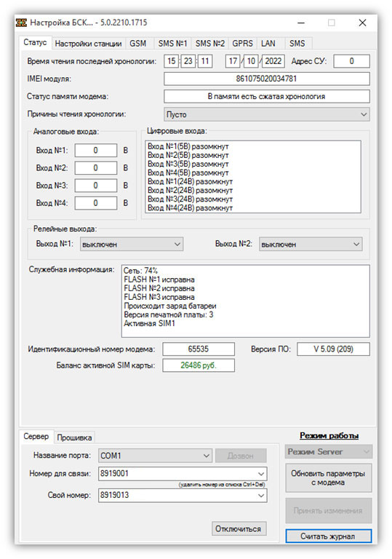This screenshot has width=392, height=559.
Task: Click Свой номер text 8919013
Action: tap(114, 495)
